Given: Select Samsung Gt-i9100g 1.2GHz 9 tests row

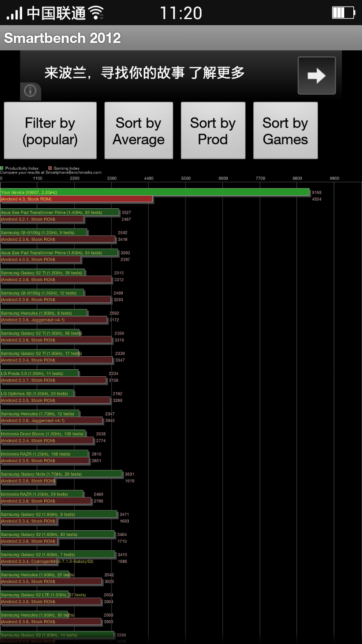Looking at the screenshot, I should [x=43, y=233].
